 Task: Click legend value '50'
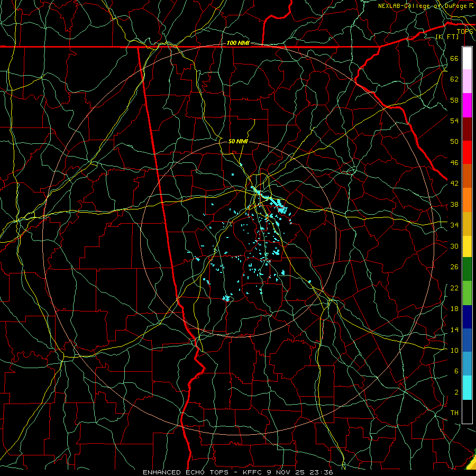click(x=454, y=142)
